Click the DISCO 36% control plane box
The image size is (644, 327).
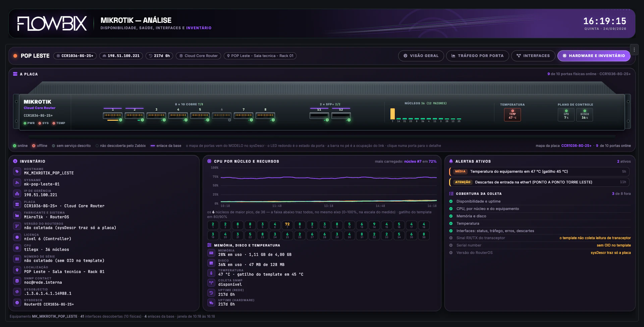[585, 115]
